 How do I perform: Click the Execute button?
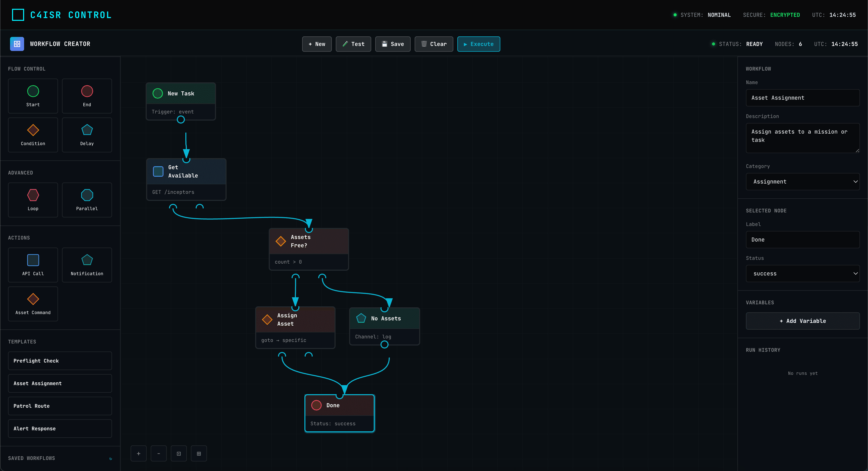coord(478,44)
